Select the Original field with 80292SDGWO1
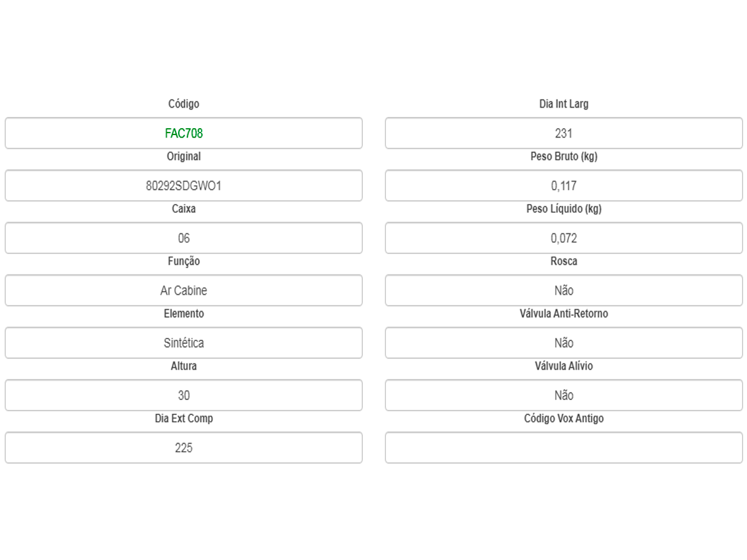 tap(184, 185)
